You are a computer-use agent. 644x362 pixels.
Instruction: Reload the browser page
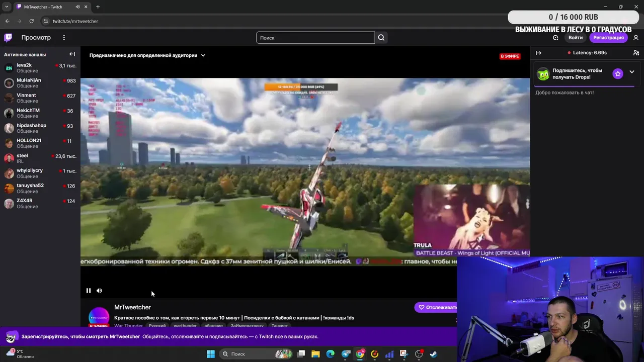[x=31, y=21]
